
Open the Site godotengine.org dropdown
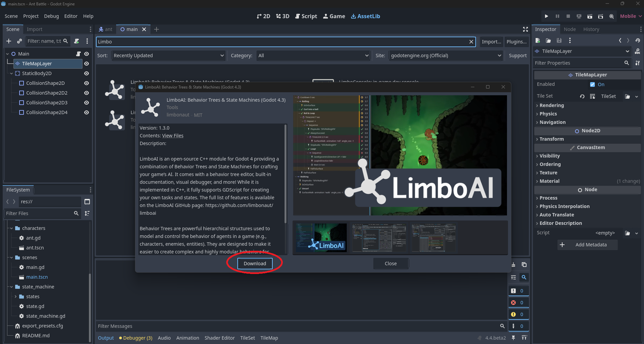click(446, 56)
